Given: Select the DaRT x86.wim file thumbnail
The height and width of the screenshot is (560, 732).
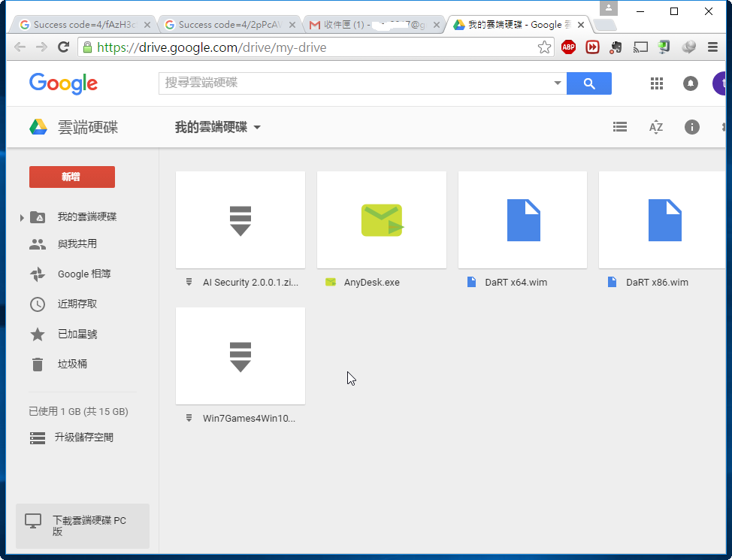Looking at the screenshot, I should coord(664,220).
